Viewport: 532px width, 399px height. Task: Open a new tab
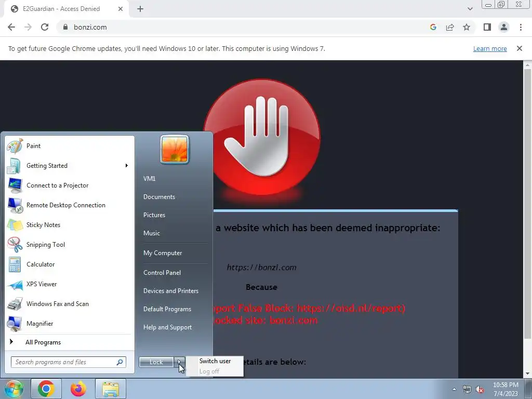tap(140, 9)
